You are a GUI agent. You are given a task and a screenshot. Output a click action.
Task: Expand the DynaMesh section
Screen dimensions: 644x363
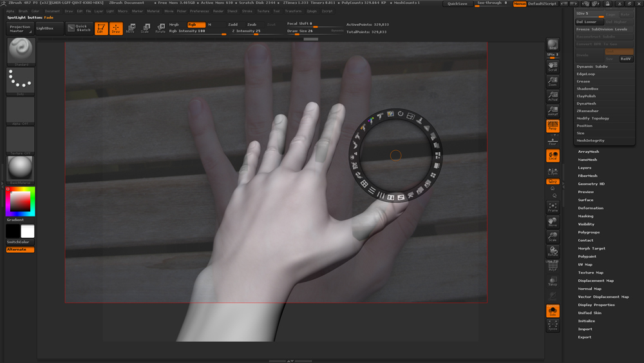point(586,104)
